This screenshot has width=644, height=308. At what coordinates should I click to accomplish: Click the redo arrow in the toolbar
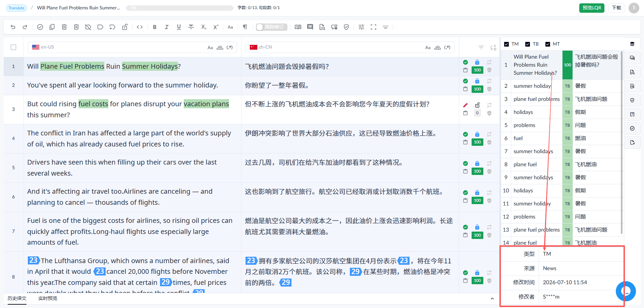[25, 27]
